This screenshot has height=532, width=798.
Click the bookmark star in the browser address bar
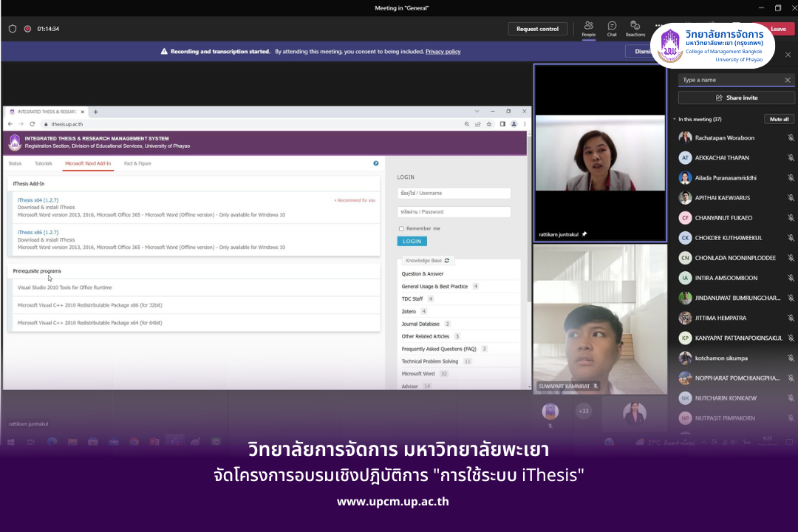tap(489, 123)
